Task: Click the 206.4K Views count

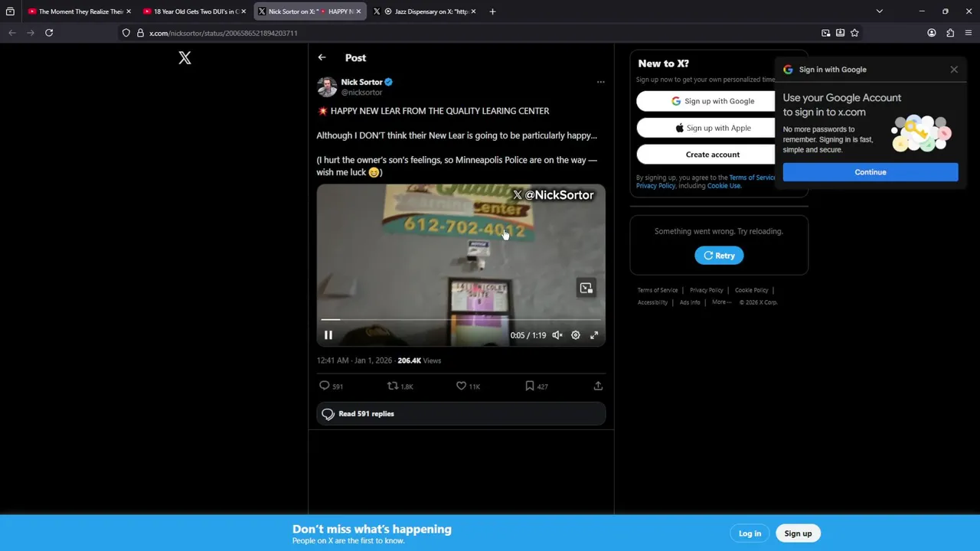Action: pyautogui.click(x=420, y=360)
